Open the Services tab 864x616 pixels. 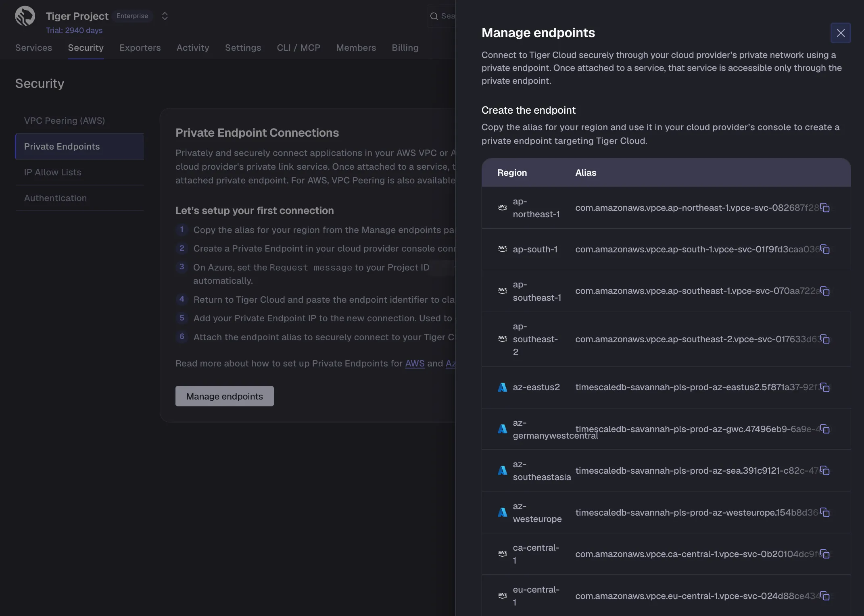click(33, 48)
